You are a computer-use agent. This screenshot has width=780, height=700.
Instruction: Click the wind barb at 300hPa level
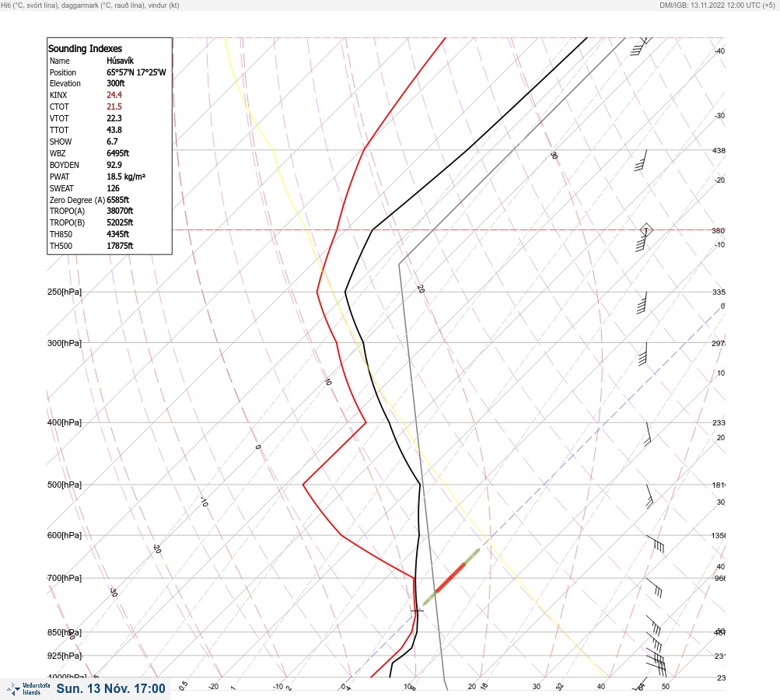tap(642, 354)
